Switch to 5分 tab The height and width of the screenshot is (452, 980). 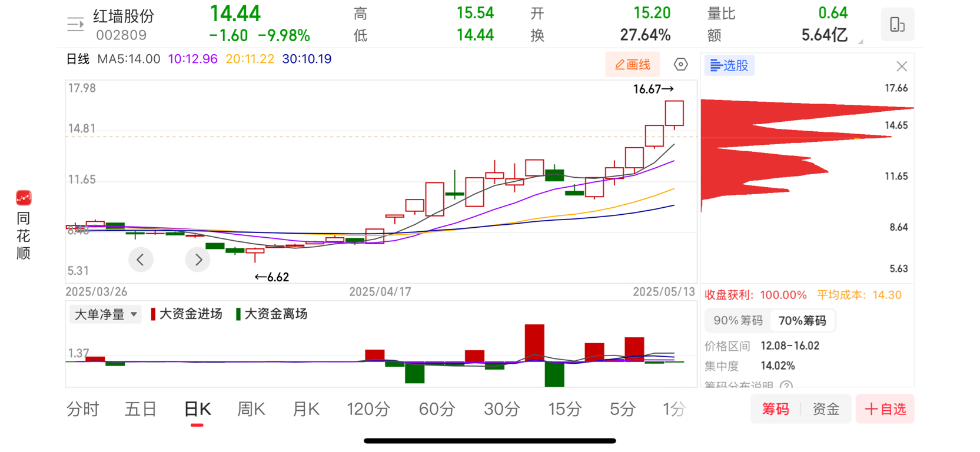click(x=622, y=409)
